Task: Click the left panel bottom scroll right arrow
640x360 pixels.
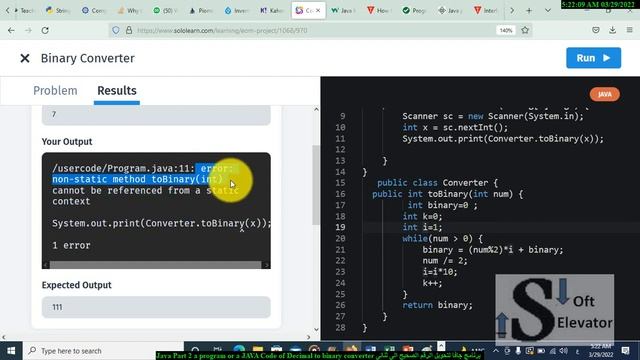Action: click(x=309, y=337)
